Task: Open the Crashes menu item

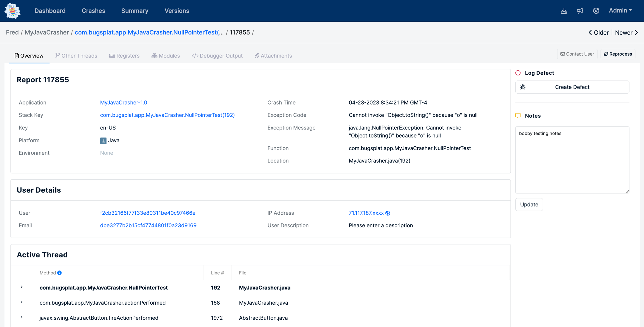Action: [93, 11]
